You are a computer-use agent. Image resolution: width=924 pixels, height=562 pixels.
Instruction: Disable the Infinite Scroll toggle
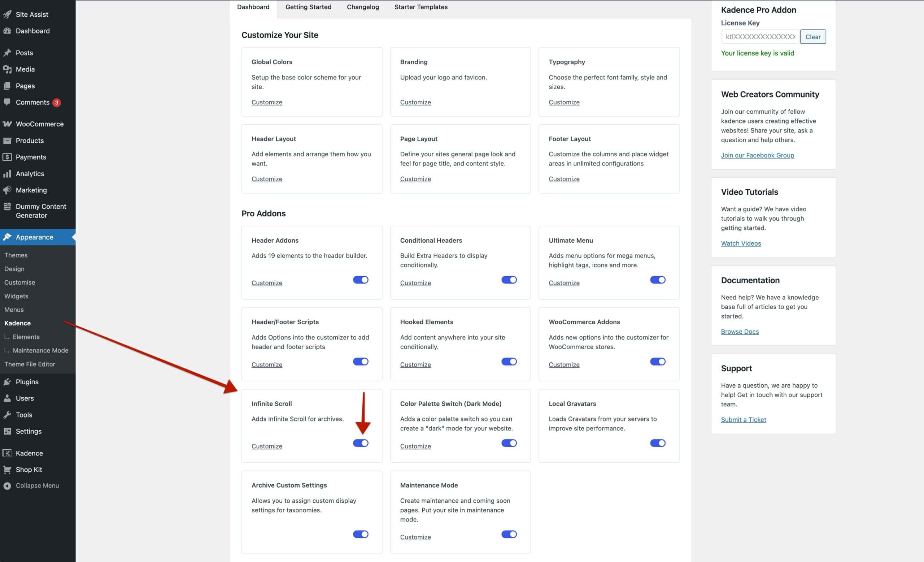(x=360, y=443)
